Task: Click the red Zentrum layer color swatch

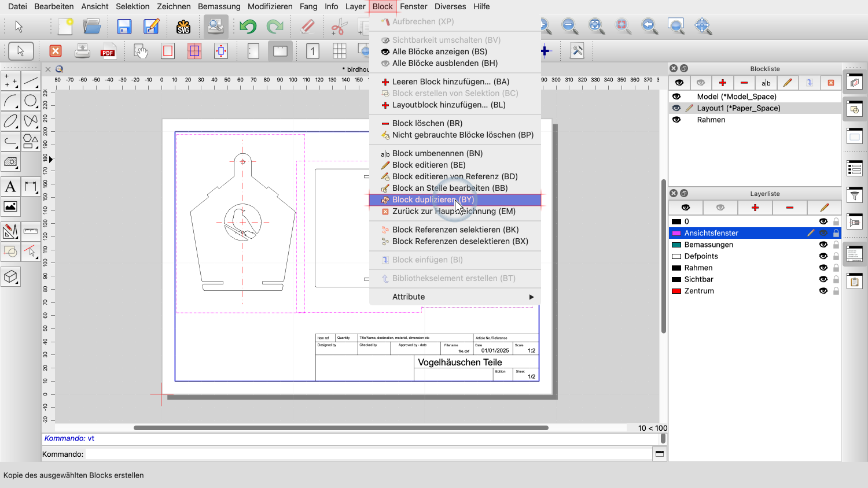Action: click(x=676, y=290)
